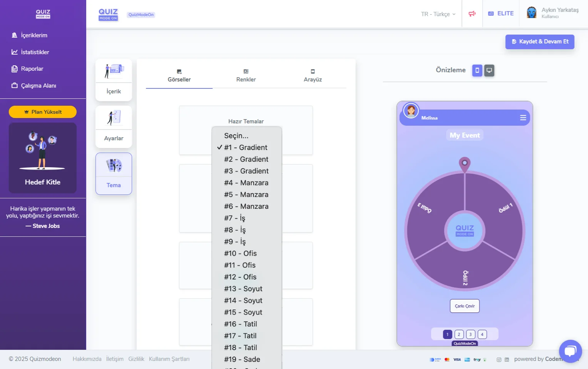Open hamburger menu in preview header

(x=523, y=118)
